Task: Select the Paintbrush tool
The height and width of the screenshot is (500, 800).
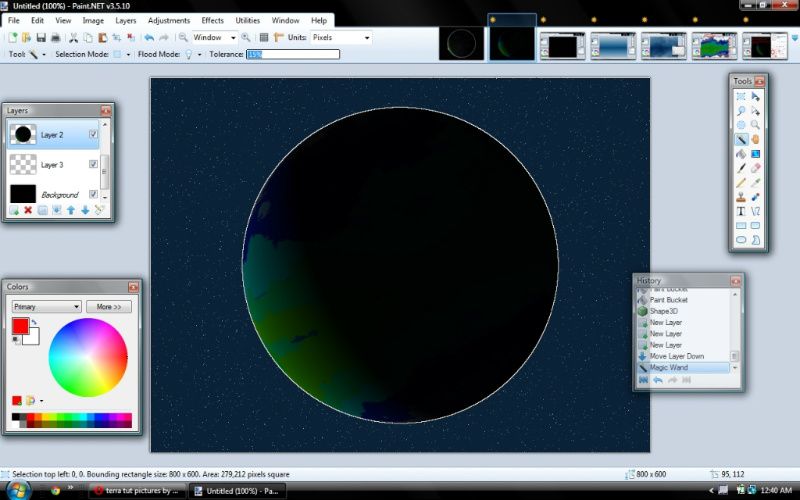Action: point(741,168)
